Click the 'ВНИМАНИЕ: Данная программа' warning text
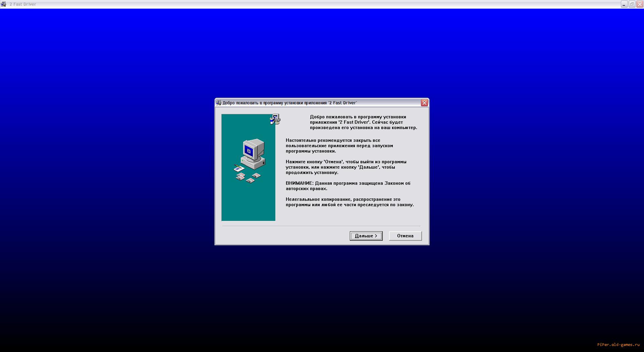This screenshot has height=352, width=644. click(x=348, y=186)
